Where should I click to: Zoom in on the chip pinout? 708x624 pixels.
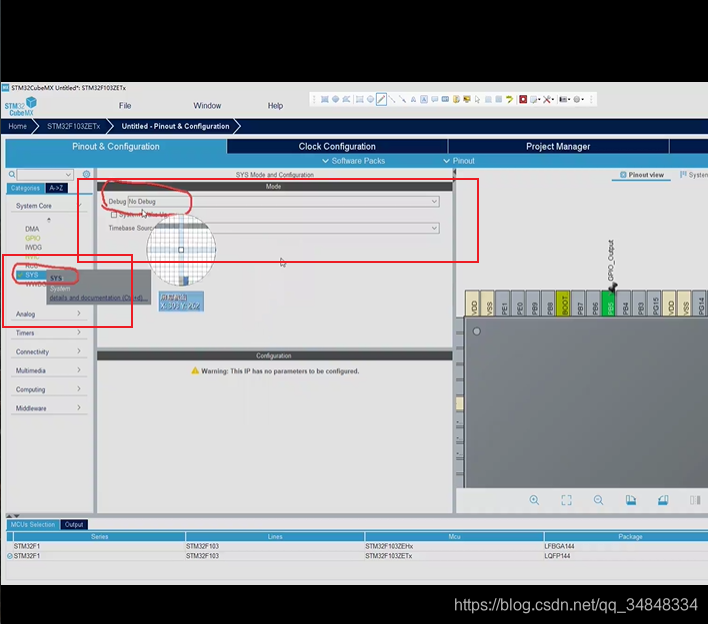[534, 500]
